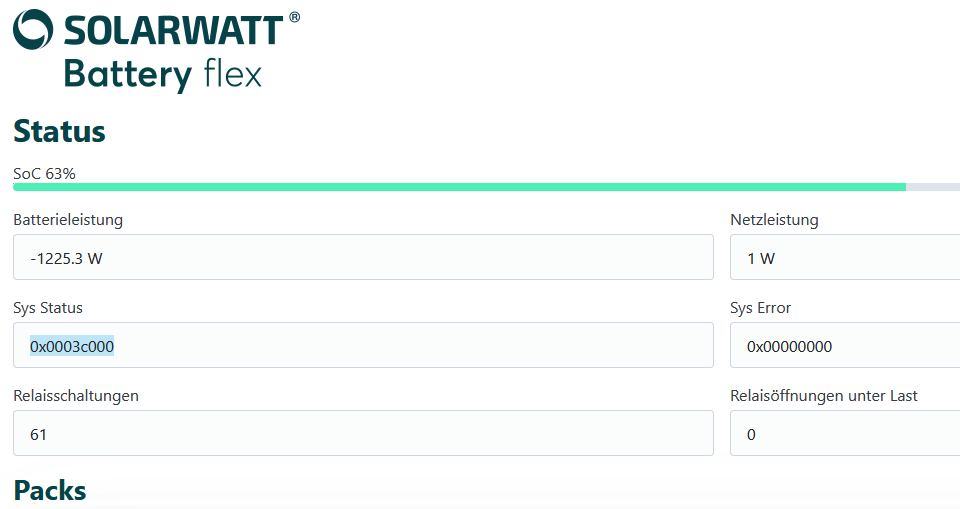Click the highlighted 0x0003c000 Sys Status value
960x509 pixels.
coord(72,346)
